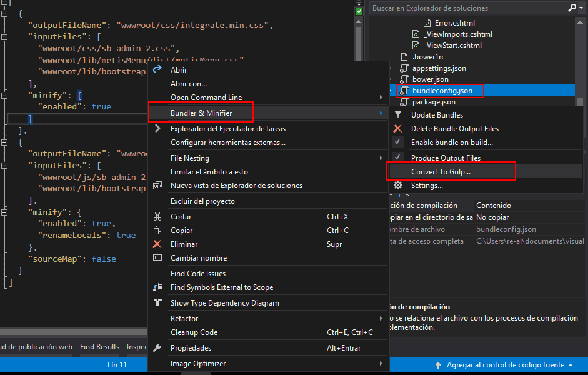The image size is (588, 375).
Task: Collapse the first minify block outline
Action: point(4,95)
